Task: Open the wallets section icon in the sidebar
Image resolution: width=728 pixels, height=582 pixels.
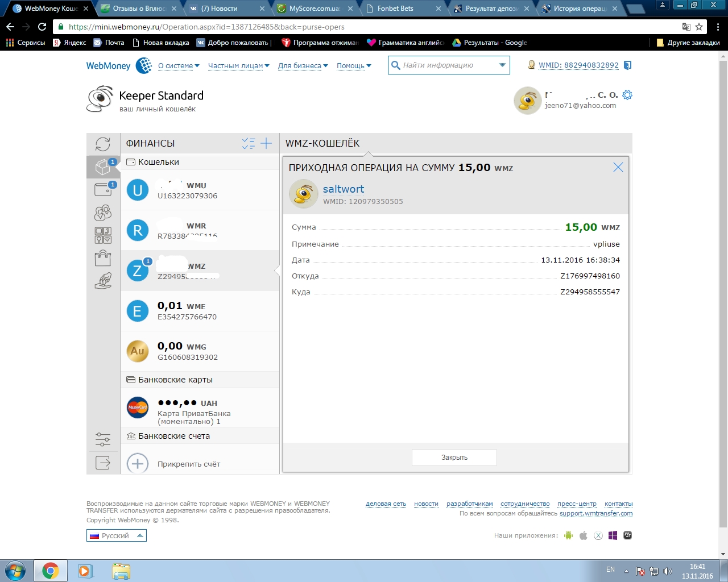Action: [x=103, y=167]
